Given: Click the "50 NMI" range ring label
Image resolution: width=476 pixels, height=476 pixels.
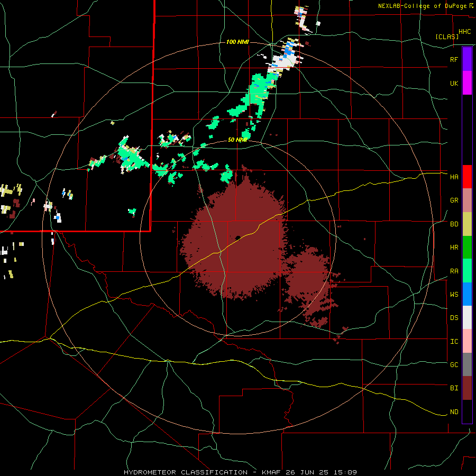Looking at the screenshot, I should tap(237, 140).
